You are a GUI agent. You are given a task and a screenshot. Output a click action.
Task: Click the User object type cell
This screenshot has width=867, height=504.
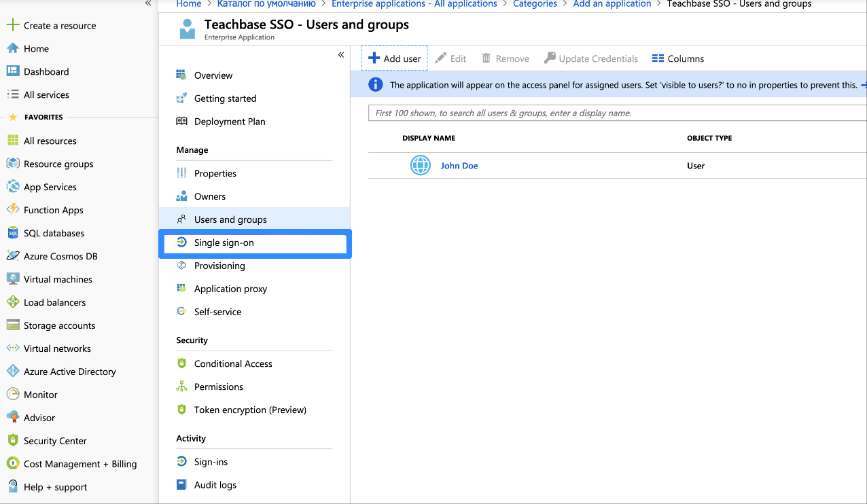click(696, 166)
